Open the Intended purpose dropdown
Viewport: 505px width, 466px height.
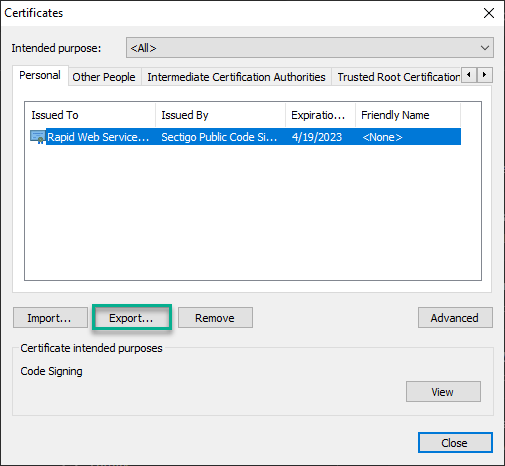pos(310,48)
